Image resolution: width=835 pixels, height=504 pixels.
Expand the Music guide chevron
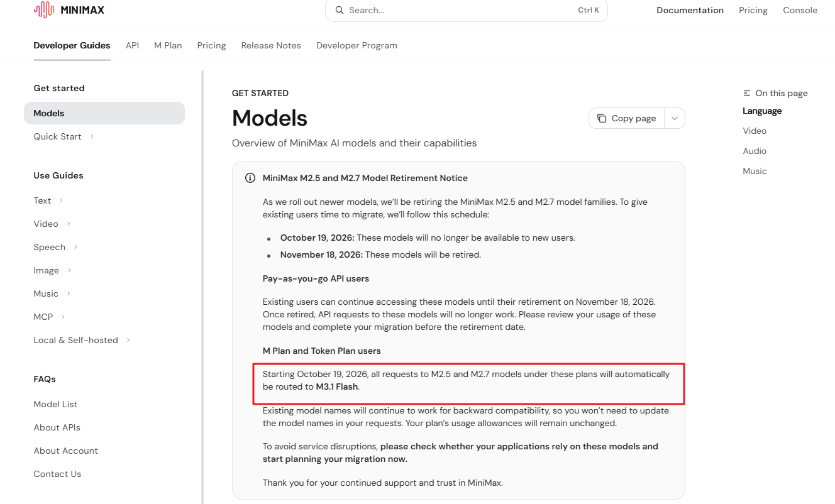[x=69, y=293]
